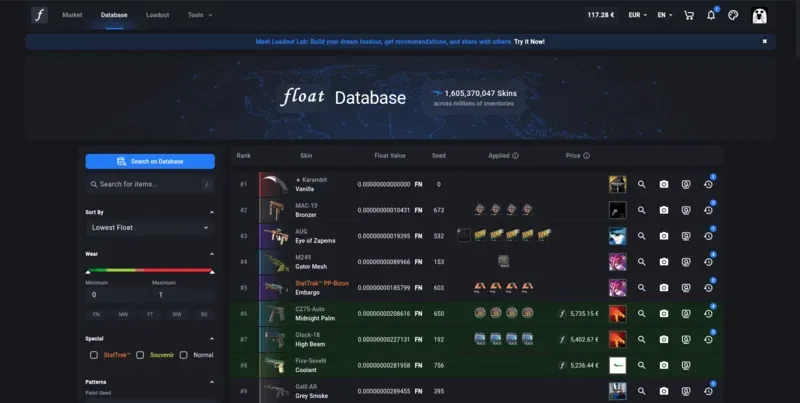Viewport: 800px width, 403px height.
Task: Click the CSFloat logo icon
Action: (x=39, y=15)
